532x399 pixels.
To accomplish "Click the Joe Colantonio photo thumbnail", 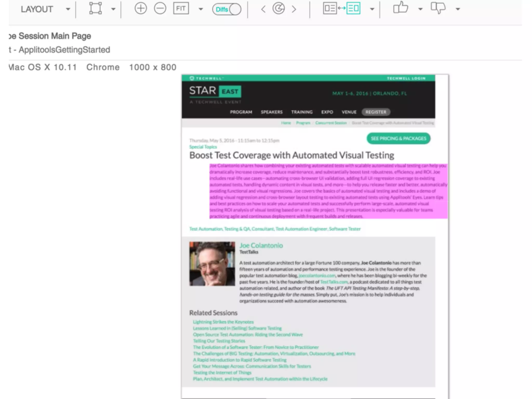I will coord(212,264).
